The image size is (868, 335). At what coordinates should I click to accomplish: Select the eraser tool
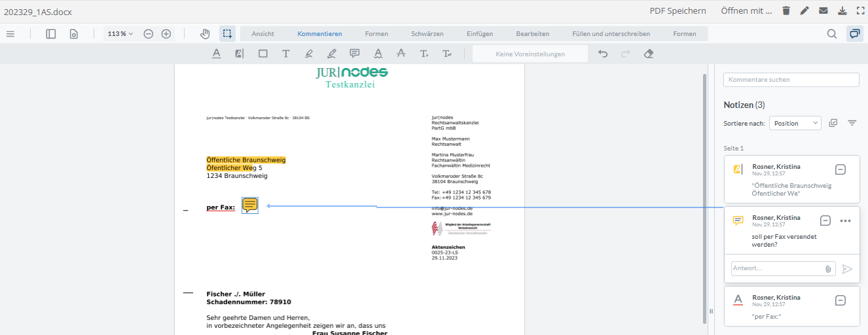pos(649,54)
